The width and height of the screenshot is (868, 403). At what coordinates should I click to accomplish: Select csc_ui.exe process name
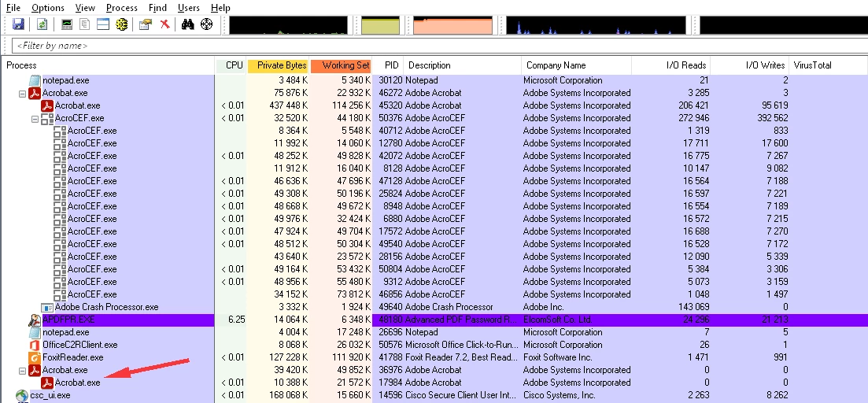pyautogui.click(x=50, y=395)
